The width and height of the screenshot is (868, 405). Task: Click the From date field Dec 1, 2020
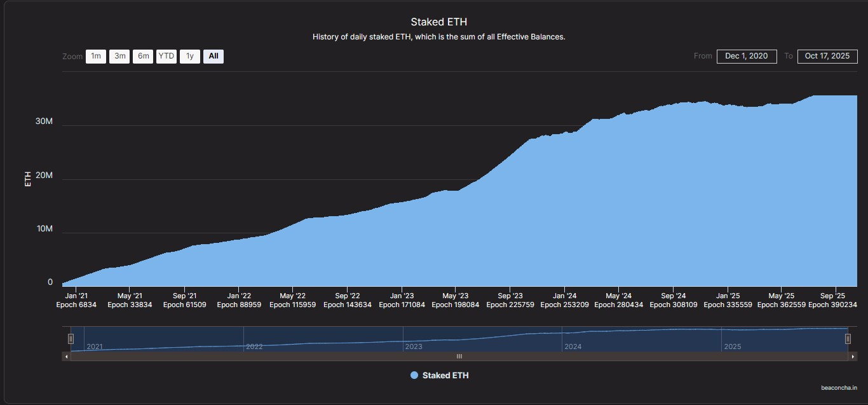(x=747, y=56)
